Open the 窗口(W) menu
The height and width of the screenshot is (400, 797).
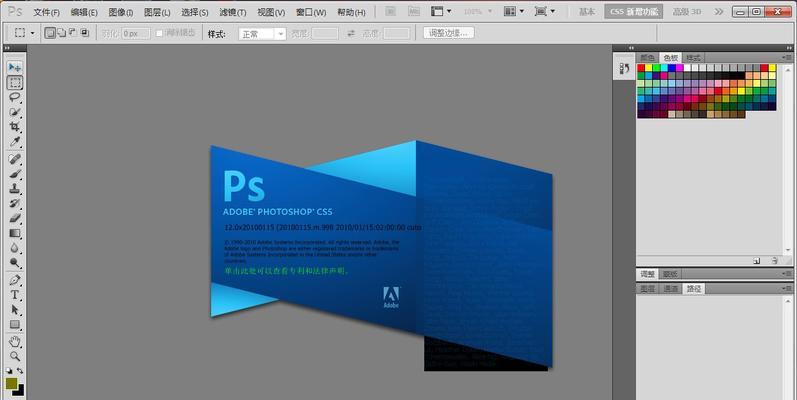click(311, 12)
